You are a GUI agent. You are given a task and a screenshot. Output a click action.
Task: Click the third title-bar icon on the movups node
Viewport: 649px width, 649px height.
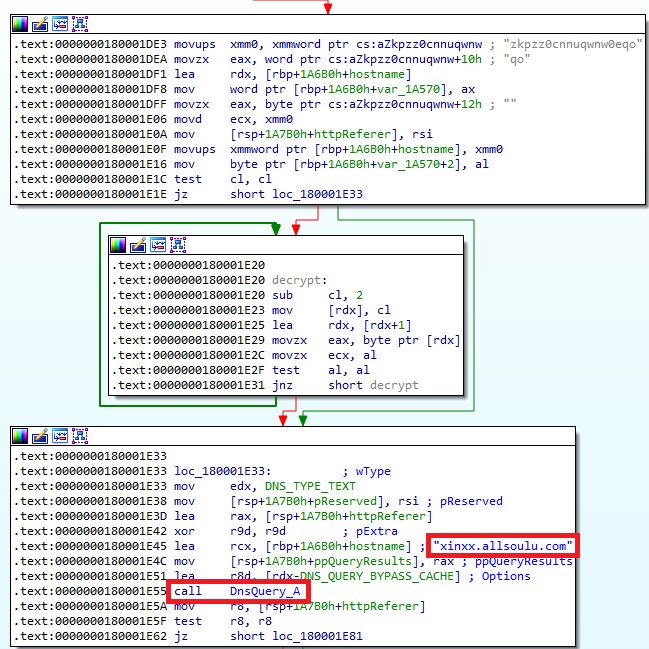pos(60,24)
